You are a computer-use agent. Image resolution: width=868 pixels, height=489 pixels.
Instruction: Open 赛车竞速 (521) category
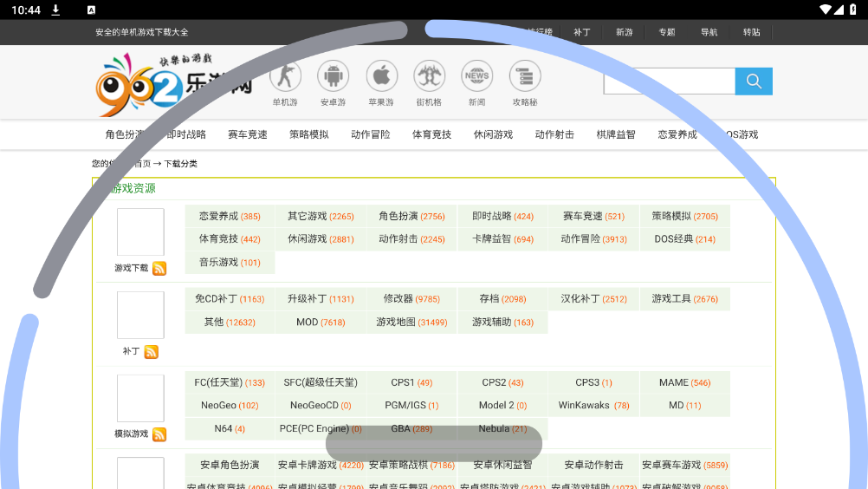[593, 217]
